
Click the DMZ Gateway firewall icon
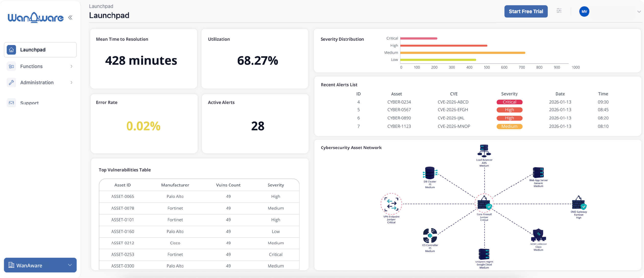[x=579, y=203]
